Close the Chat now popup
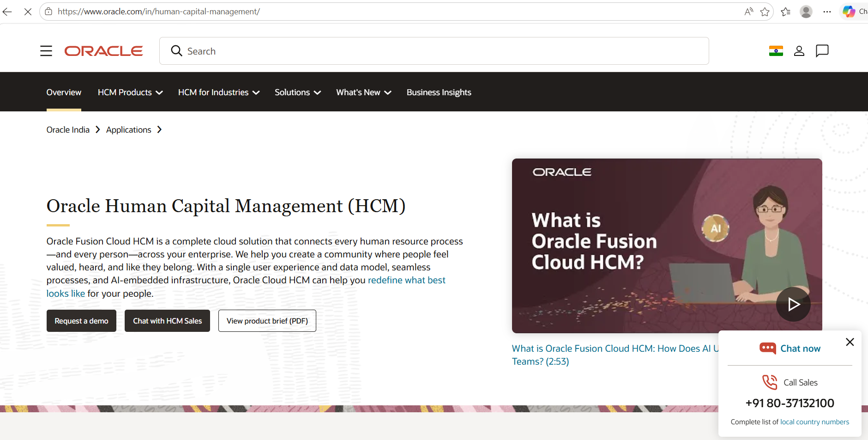The image size is (868, 440). pos(850,342)
